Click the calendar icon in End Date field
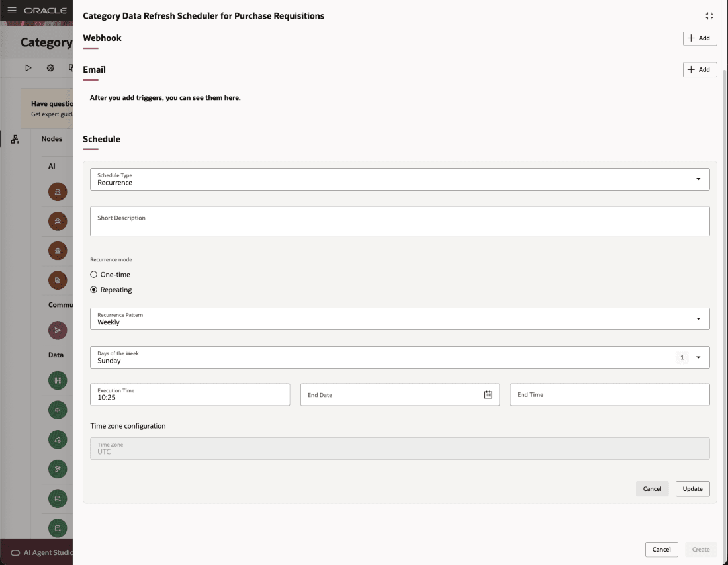Image resolution: width=728 pixels, height=565 pixels. [488, 394]
